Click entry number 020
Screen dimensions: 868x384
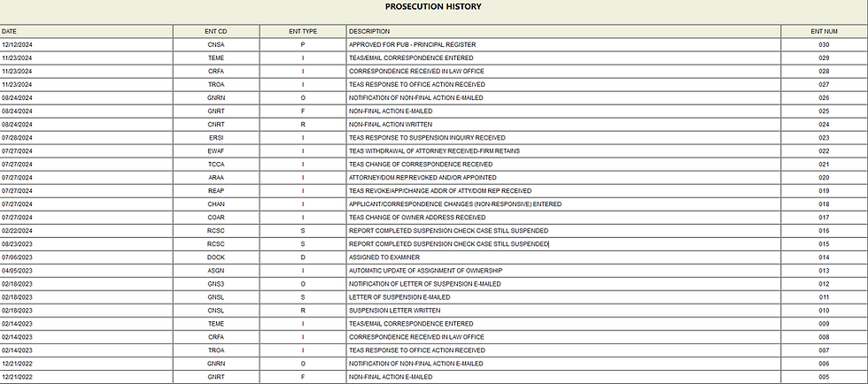[824, 178]
